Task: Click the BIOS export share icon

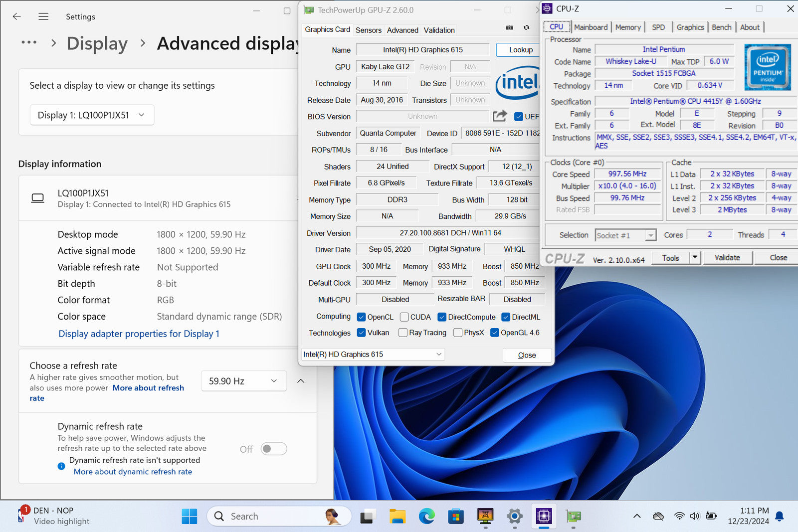Action: (500, 116)
